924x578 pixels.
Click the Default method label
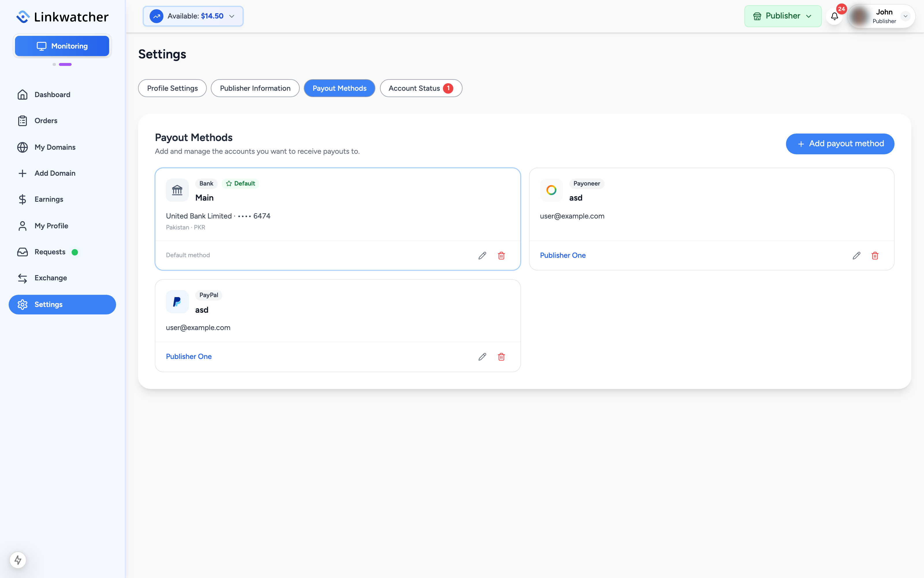[188, 255]
